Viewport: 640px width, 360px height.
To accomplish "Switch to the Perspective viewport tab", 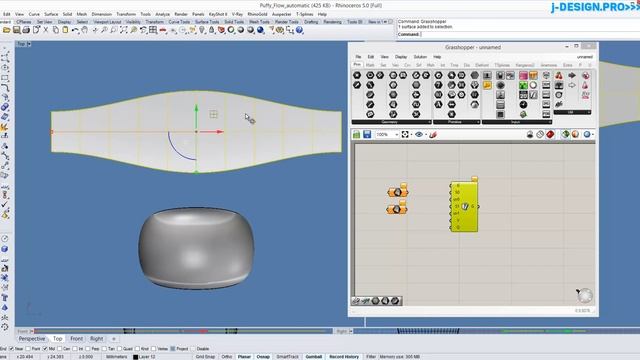I will [x=32, y=339].
